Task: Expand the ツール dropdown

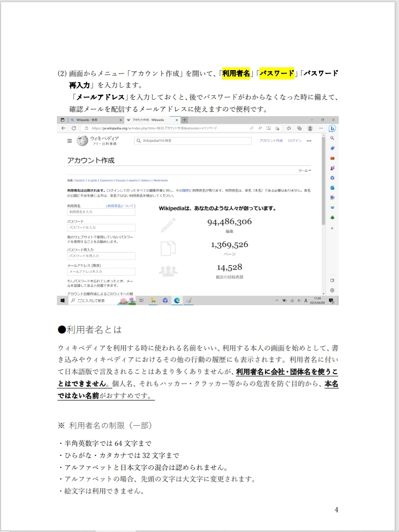Action: 304,170
